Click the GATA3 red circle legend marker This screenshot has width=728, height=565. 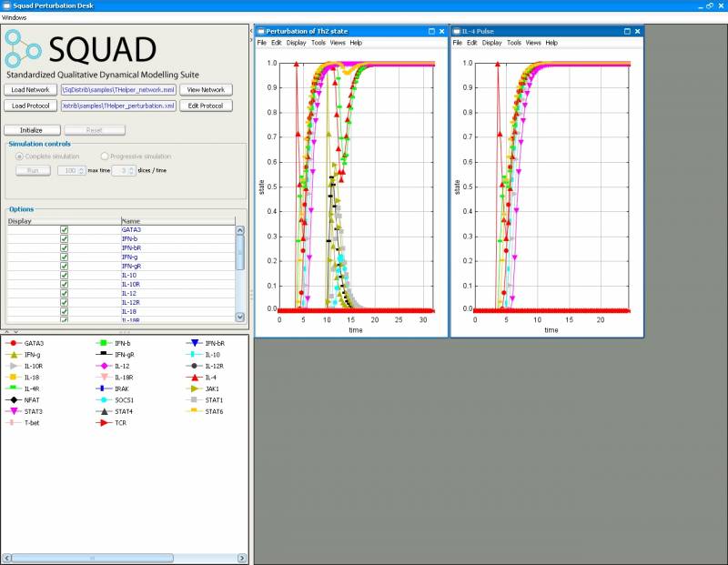click(14, 343)
